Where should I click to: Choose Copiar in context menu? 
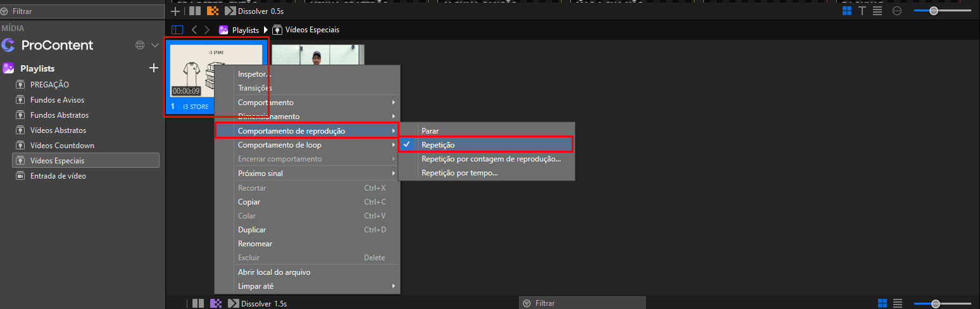(307, 201)
